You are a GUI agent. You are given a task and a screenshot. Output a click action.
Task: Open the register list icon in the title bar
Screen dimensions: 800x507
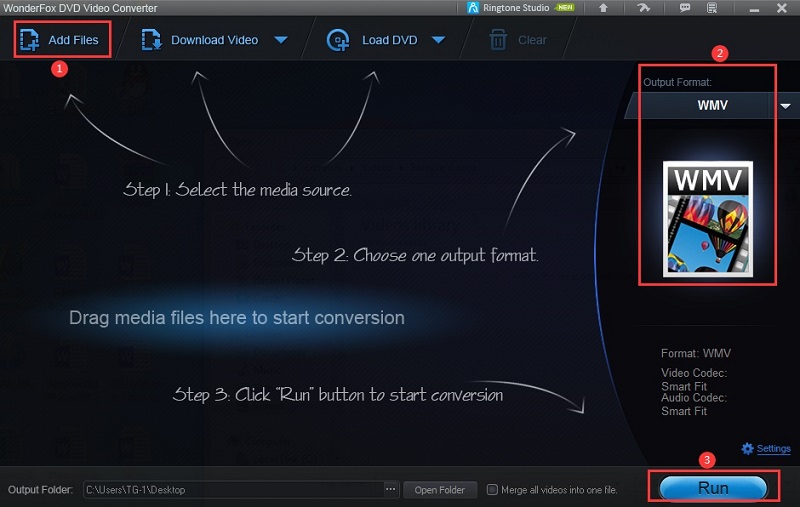point(712,8)
